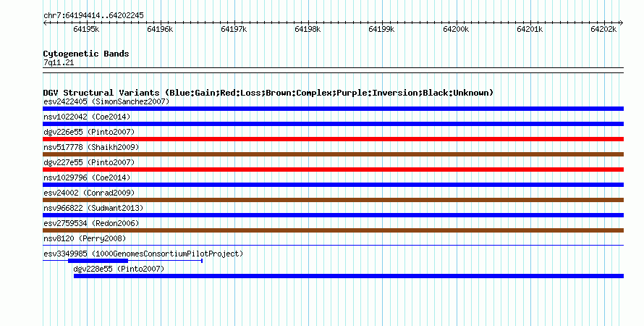Click the Cytogenetic Bands track title
644x326 pixels.
pyautogui.click(x=86, y=54)
